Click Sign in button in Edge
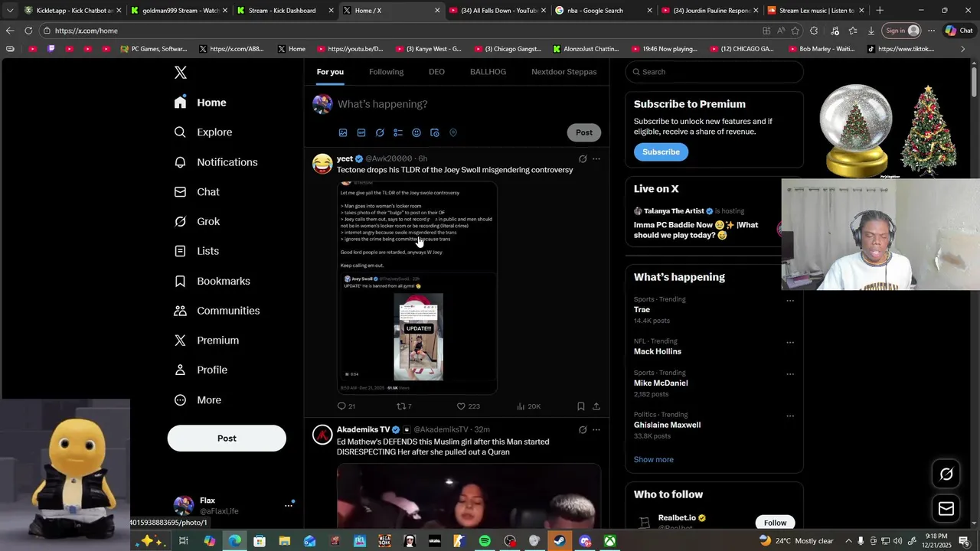Viewport: 980px width, 551px height. point(902,31)
